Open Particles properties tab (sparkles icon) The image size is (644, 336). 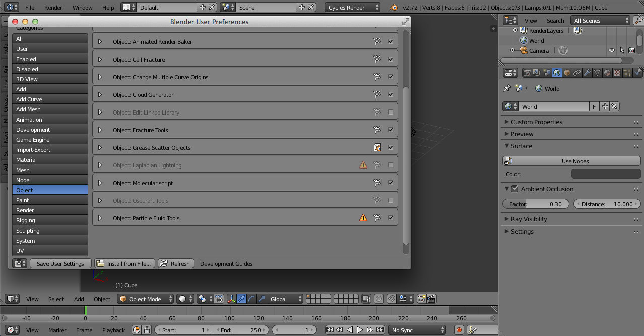(627, 73)
